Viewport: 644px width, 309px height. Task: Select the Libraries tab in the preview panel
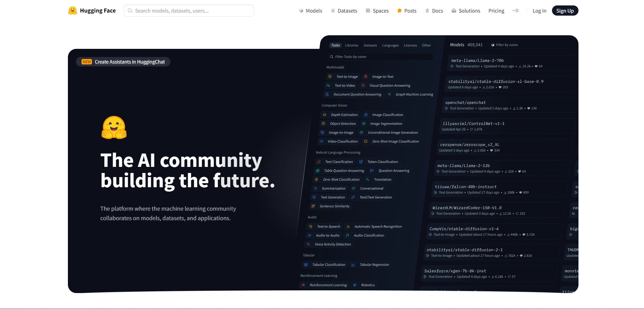[x=352, y=45]
